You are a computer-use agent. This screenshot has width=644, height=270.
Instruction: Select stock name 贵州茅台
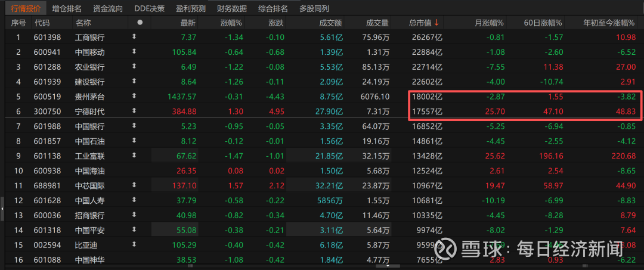90,97
